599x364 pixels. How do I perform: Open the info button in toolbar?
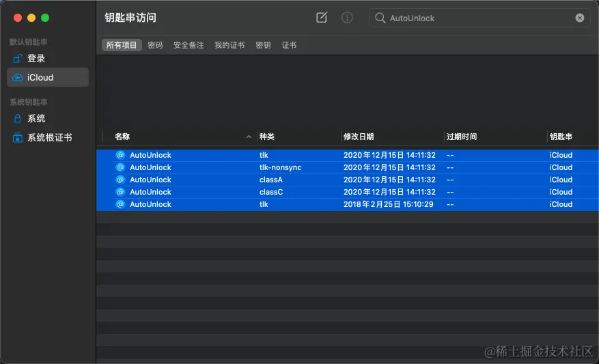(x=347, y=18)
